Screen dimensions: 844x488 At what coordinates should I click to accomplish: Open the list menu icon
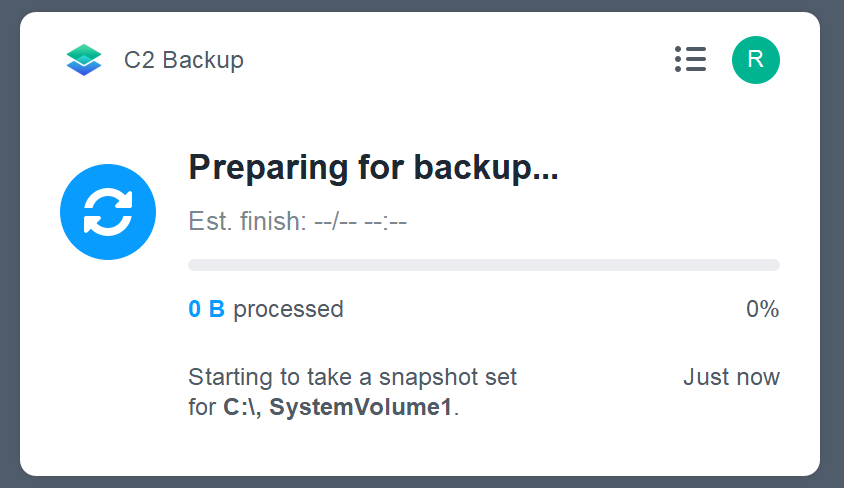(x=691, y=59)
